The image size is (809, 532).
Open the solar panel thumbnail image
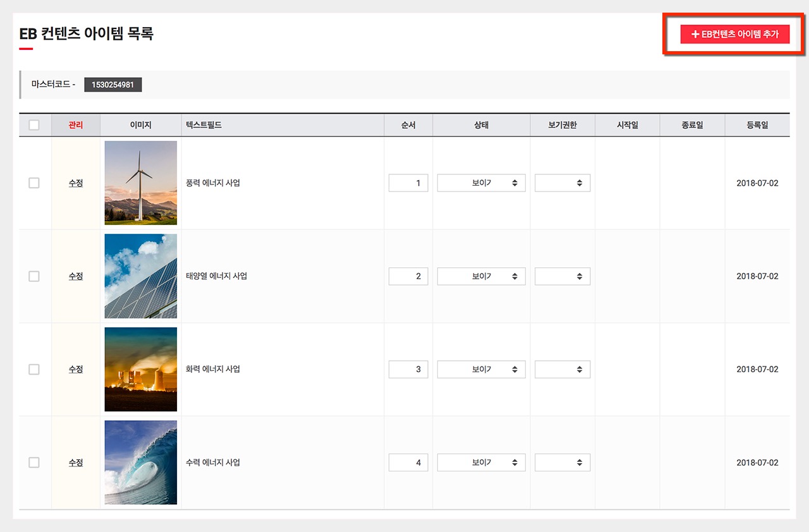click(x=141, y=276)
